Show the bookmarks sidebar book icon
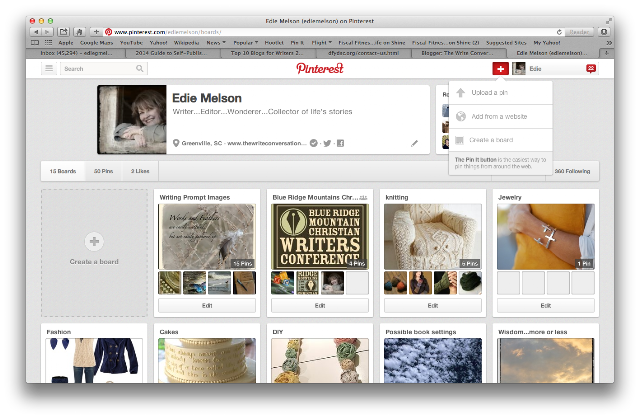 35,42
